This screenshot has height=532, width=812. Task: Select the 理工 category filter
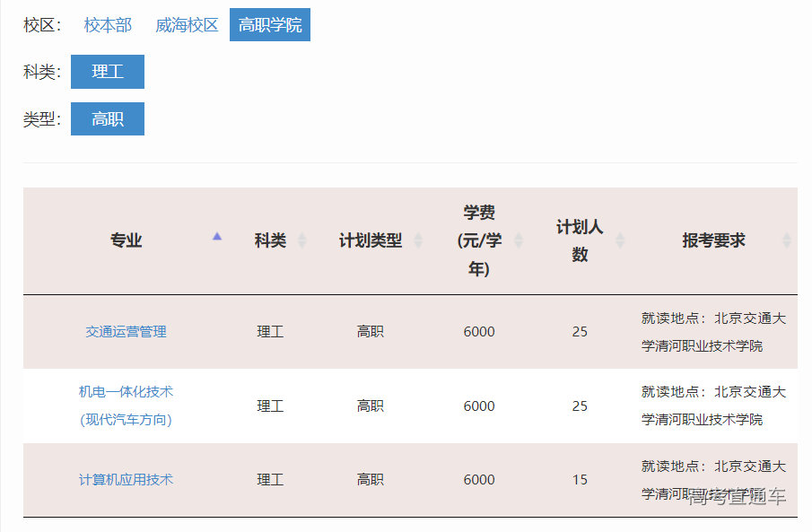pyautogui.click(x=107, y=72)
